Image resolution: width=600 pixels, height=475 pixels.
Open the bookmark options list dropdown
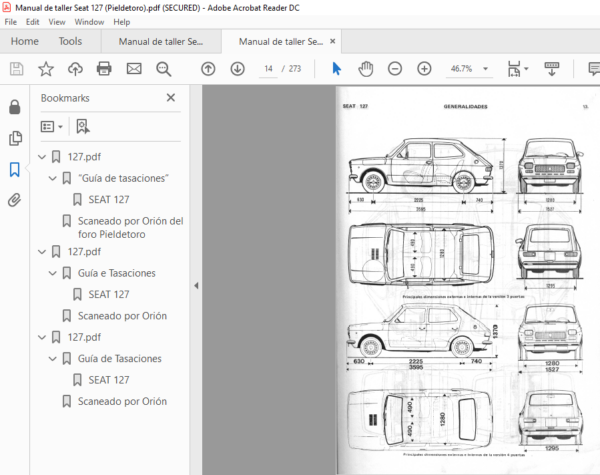[x=51, y=126]
